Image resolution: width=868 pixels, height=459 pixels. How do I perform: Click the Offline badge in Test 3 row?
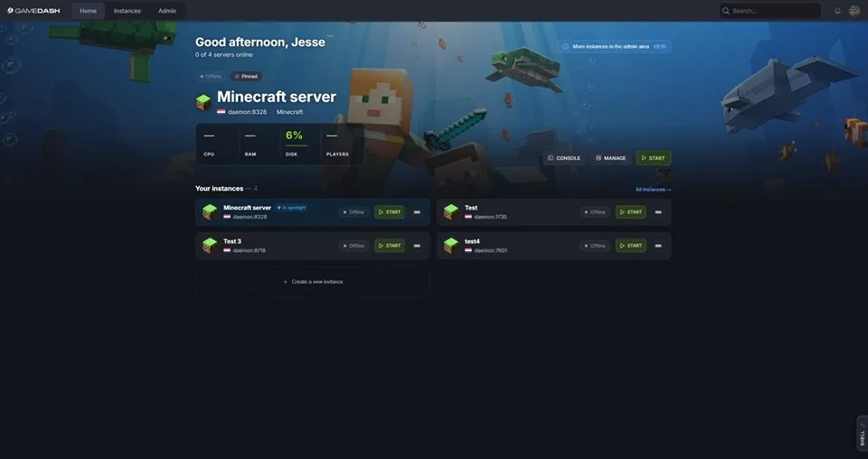[x=354, y=246]
